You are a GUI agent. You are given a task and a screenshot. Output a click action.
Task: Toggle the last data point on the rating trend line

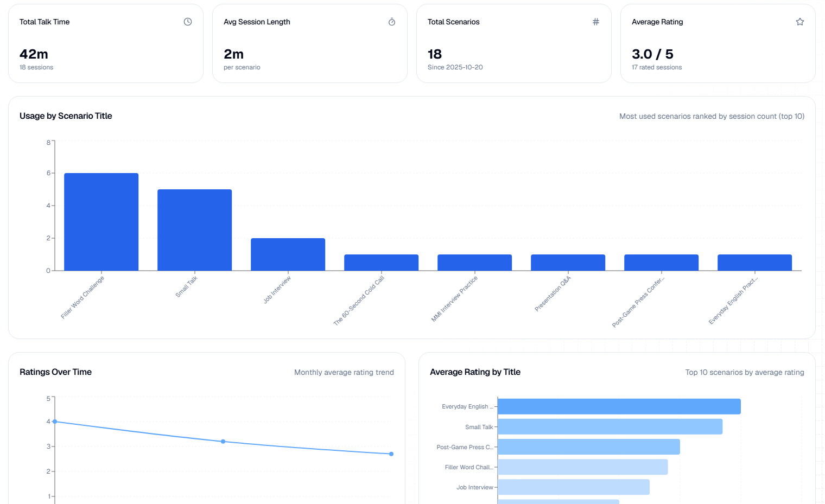(x=391, y=454)
